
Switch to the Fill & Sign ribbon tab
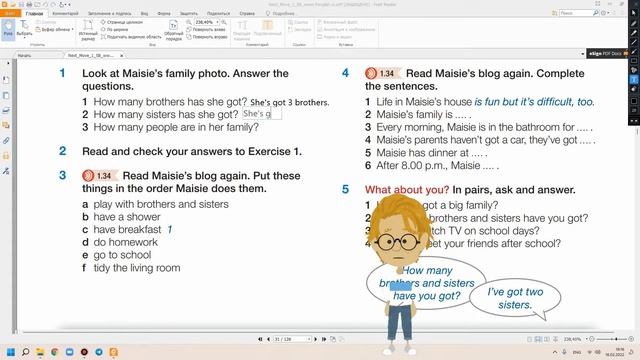pyautogui.click(x=109, y=13)
